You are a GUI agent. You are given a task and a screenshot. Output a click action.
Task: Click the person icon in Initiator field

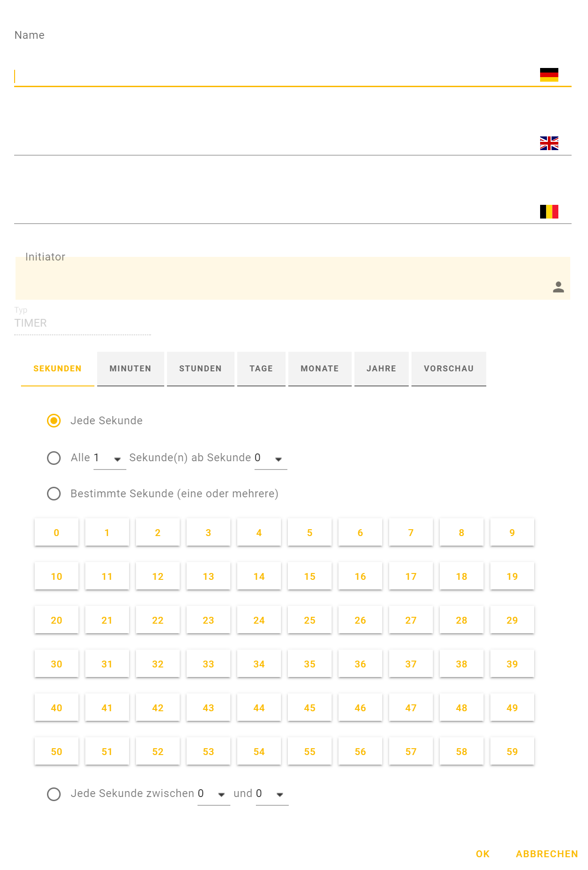tap(558, 287)
